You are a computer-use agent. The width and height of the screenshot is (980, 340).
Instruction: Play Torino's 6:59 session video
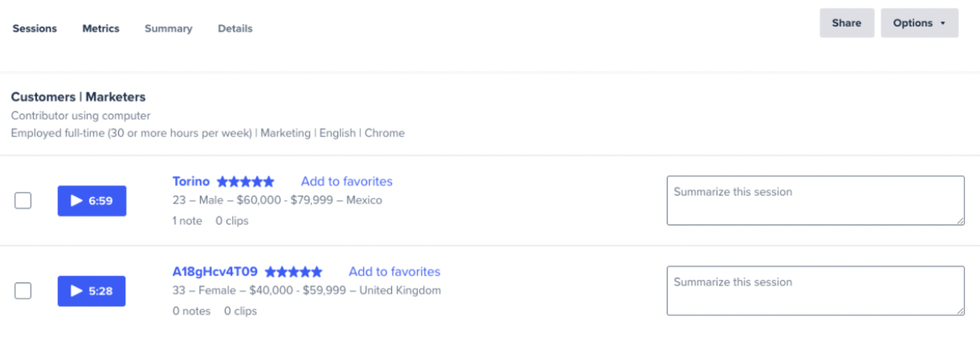coord(92,201)
